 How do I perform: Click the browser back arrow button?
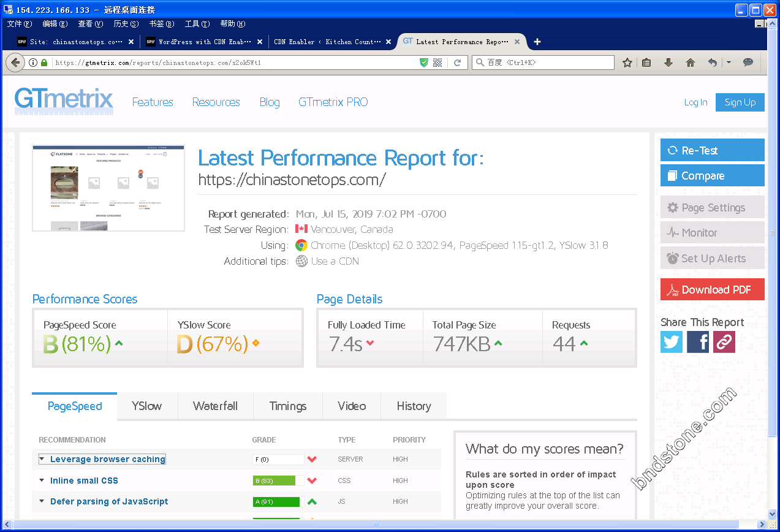pos(16,63)
